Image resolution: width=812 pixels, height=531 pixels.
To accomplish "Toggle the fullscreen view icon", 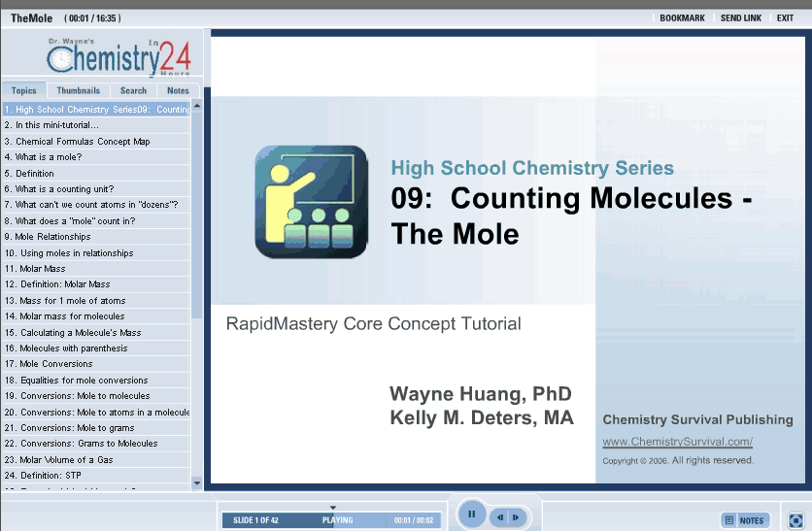I will coord(795,520).
